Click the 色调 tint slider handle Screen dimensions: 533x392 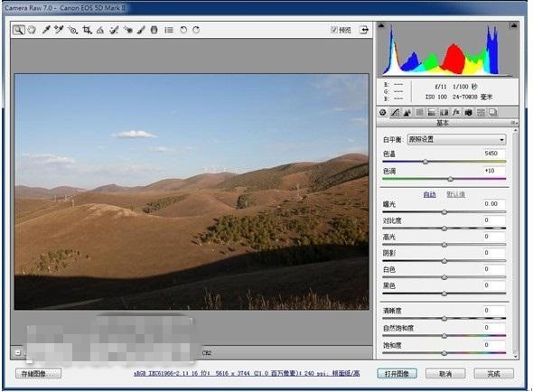coord(451,179)
